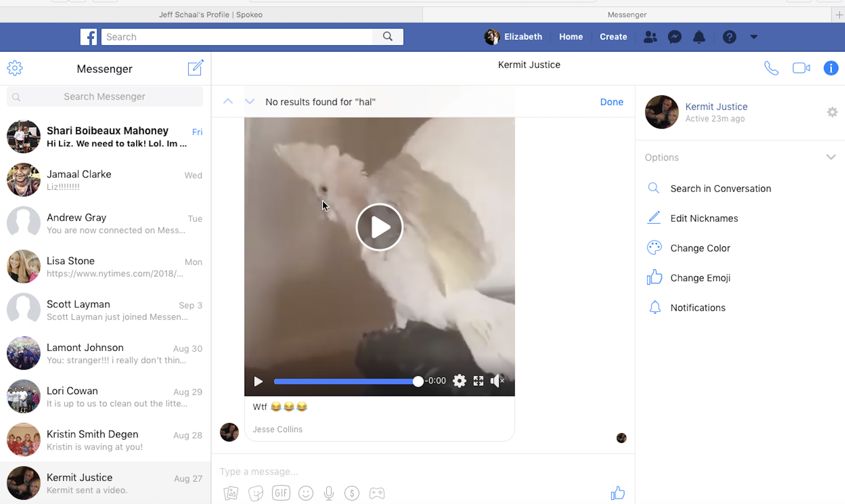Image resolution: width=845 pixels, height=504 pixels.
Task: Send a thumbs up like
Action: pos(618,493)
